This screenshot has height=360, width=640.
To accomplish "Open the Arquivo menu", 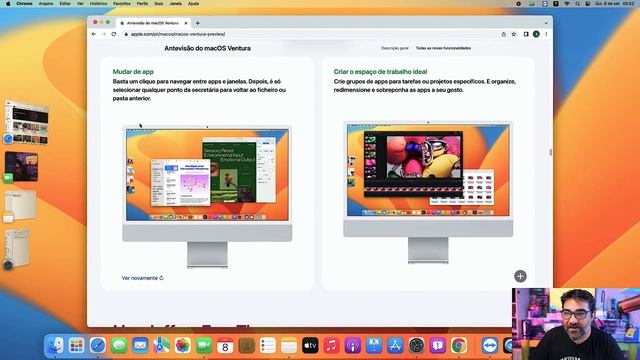I will [x=46, y=4].
